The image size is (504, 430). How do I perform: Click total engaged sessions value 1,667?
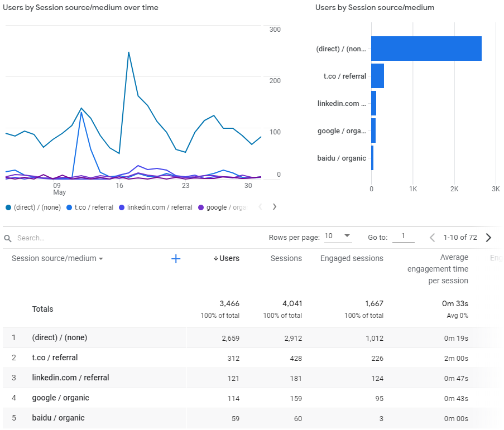tap(374, 304)
